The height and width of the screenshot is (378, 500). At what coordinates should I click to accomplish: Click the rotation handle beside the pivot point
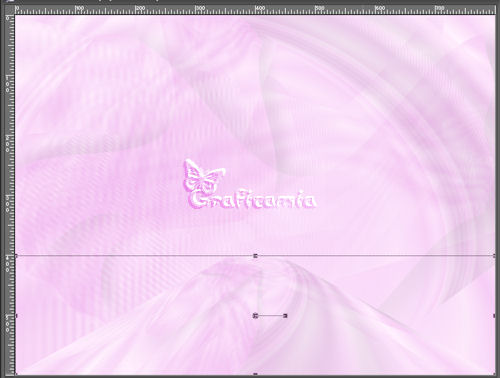coord(285,316)
